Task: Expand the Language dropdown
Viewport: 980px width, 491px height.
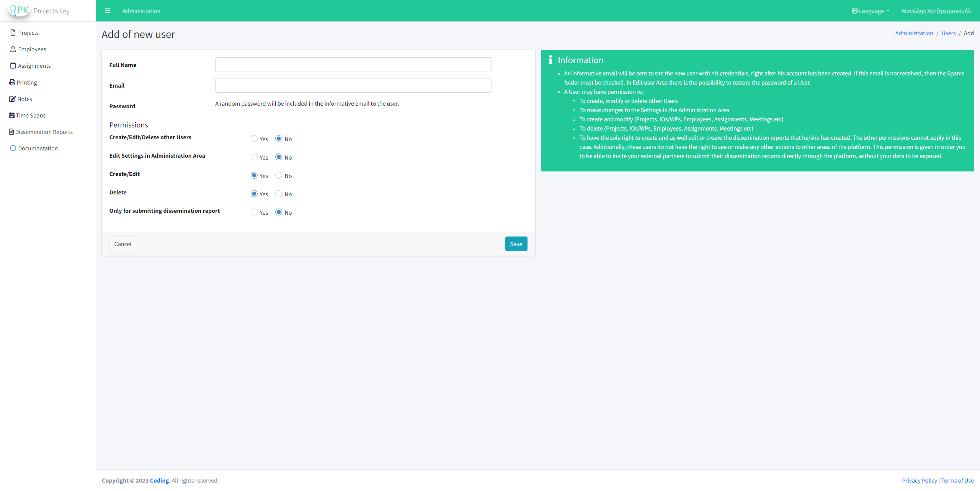Action: click(x=871, y=11)
